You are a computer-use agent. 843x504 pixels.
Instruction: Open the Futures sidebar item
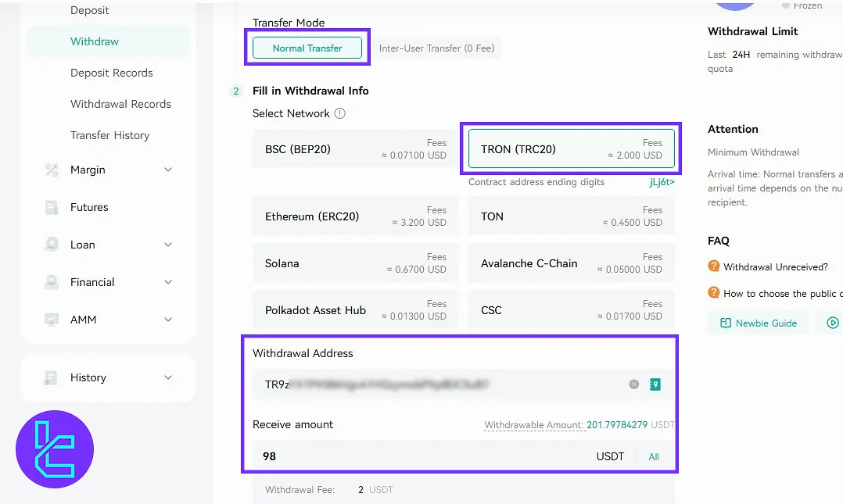point(89,207)
